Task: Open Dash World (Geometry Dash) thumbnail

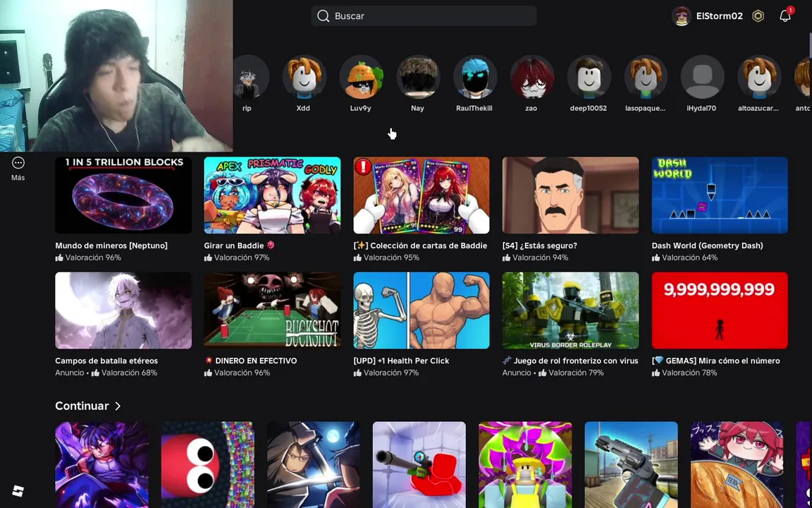Action: (719, 195)
